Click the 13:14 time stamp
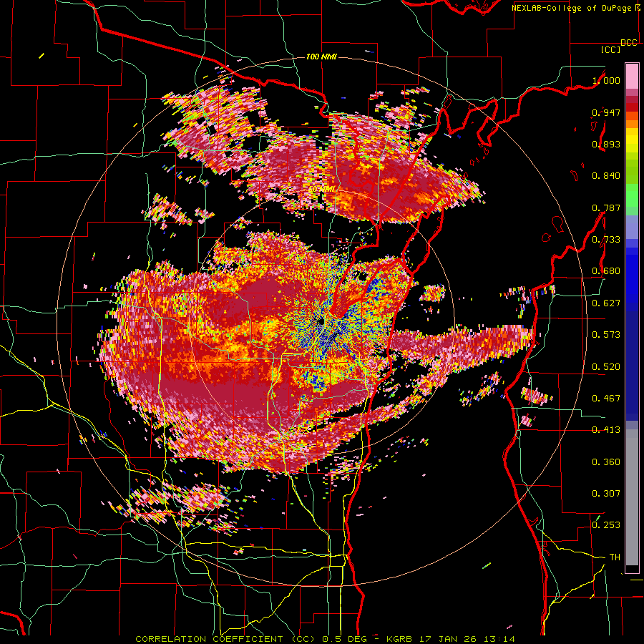The image size is (644, 644). [x=500, y=639]
